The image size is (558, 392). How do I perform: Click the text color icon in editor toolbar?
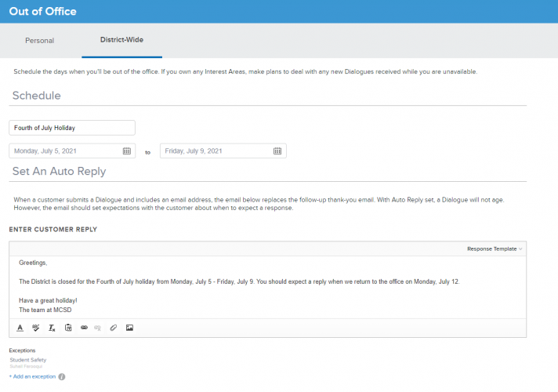[x=21, y=328]
